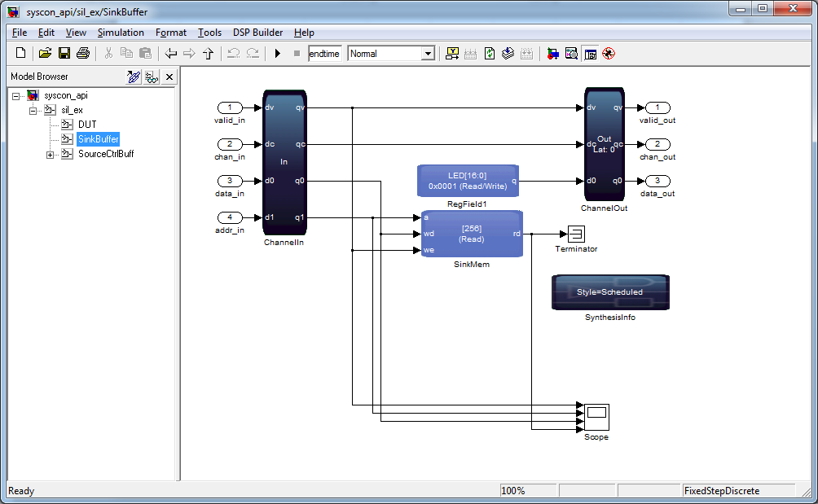Open the Model Explorer toolbar icon

[571, 54]
